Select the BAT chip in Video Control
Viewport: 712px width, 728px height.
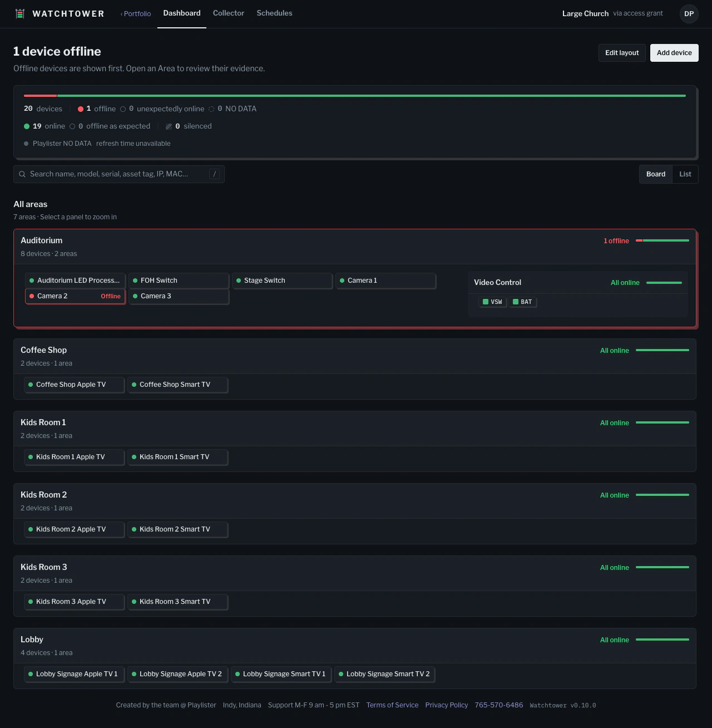click(523, 302)
